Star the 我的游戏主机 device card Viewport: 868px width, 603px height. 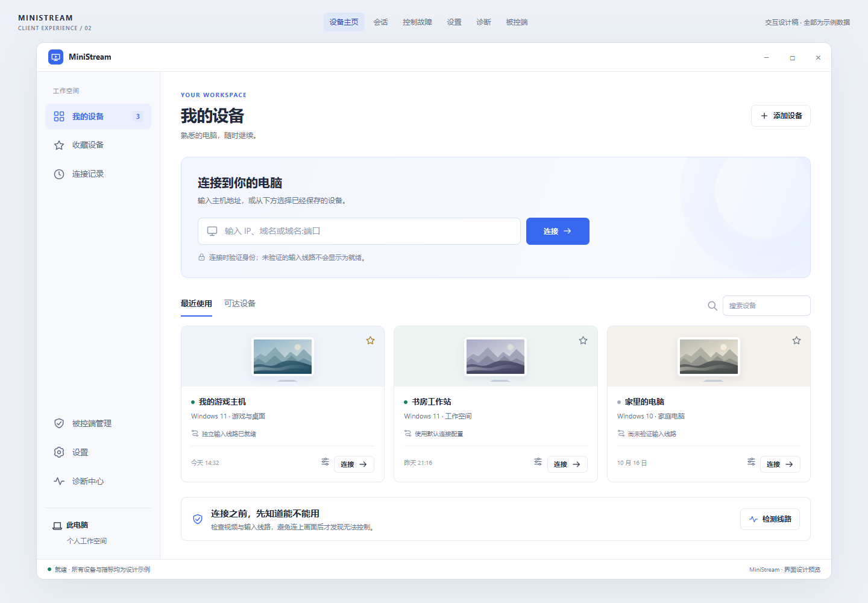tap(370, 341)
